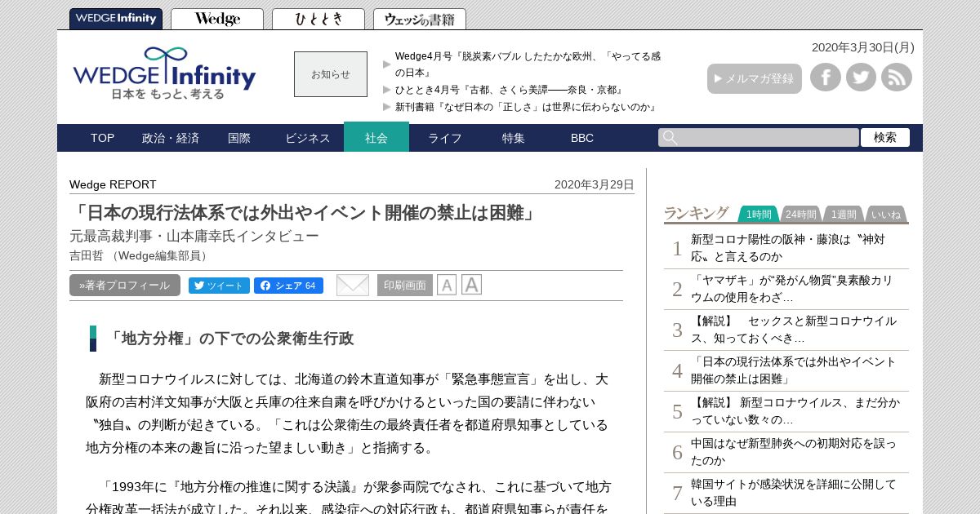Switch to the Wedge site tab
980x514 pixels.
(217, 19)
